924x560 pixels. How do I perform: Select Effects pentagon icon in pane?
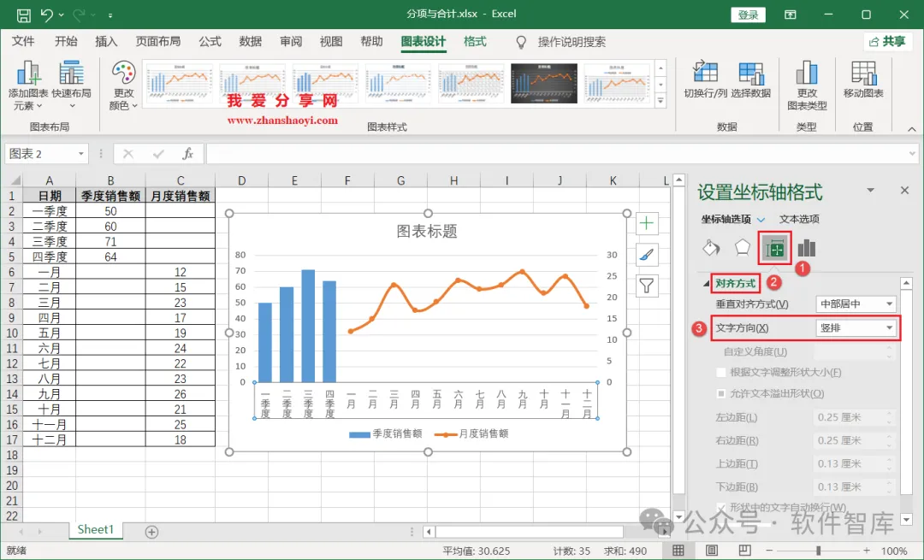(x=743, y=248)
